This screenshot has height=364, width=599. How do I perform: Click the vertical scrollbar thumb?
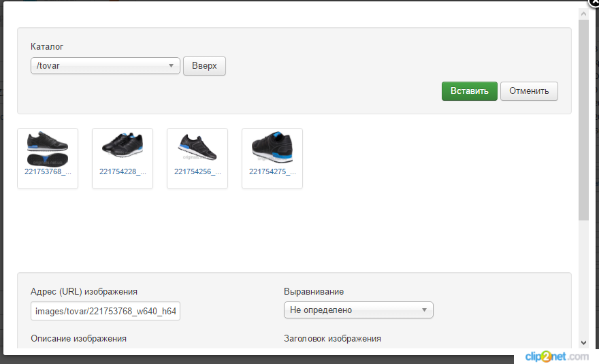(x=583, y=119)
